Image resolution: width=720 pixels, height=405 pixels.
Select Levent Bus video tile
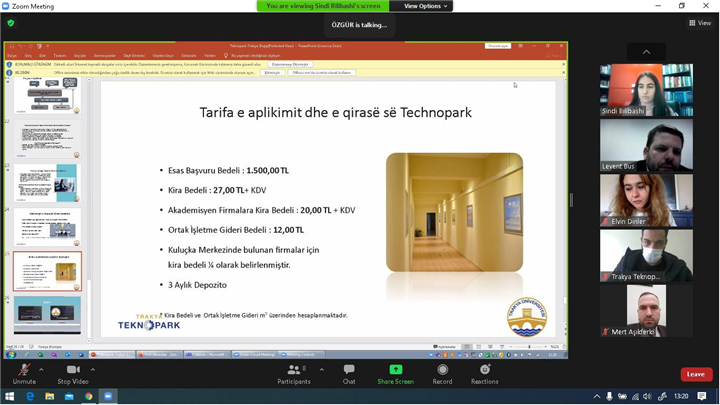[x=646, y=145]
